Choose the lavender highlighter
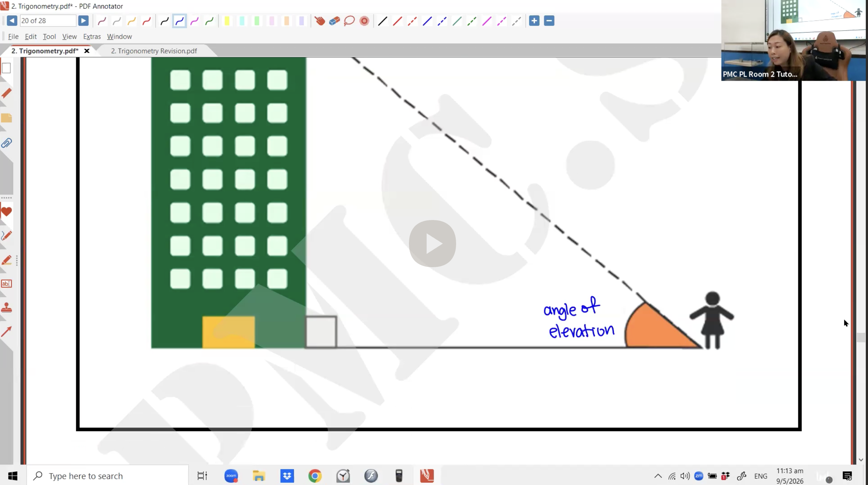868x485 pixels. pyautogui.click(x=301, y=21)
